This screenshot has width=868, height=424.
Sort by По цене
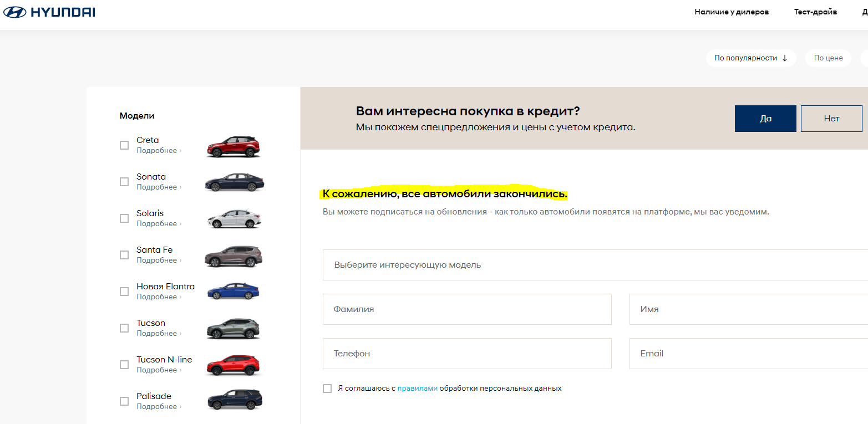point(828,58)
